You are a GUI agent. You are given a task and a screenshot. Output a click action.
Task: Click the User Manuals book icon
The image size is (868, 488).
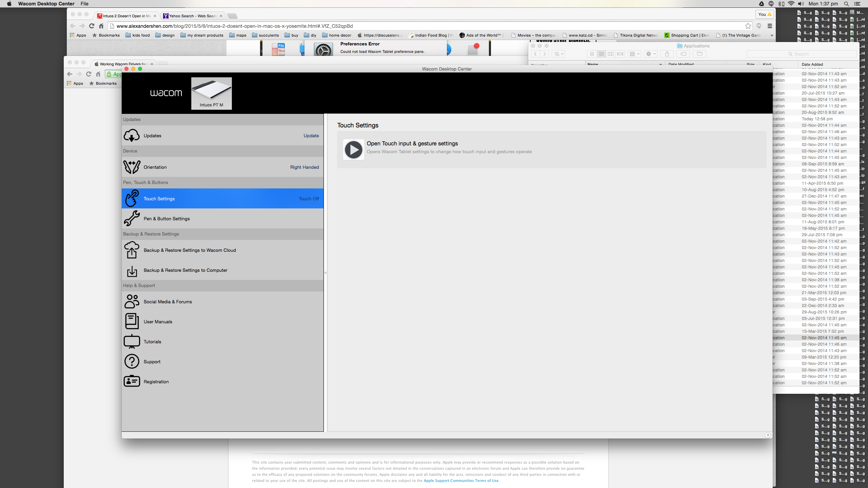132,322
